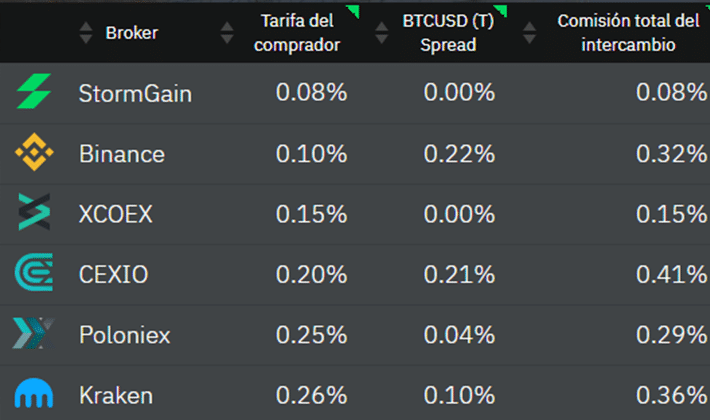Image resolution: width=710 pixels, height=420 pixels.
Task: Click the Poloniex logo icon
Action: (x=33, y=333)
